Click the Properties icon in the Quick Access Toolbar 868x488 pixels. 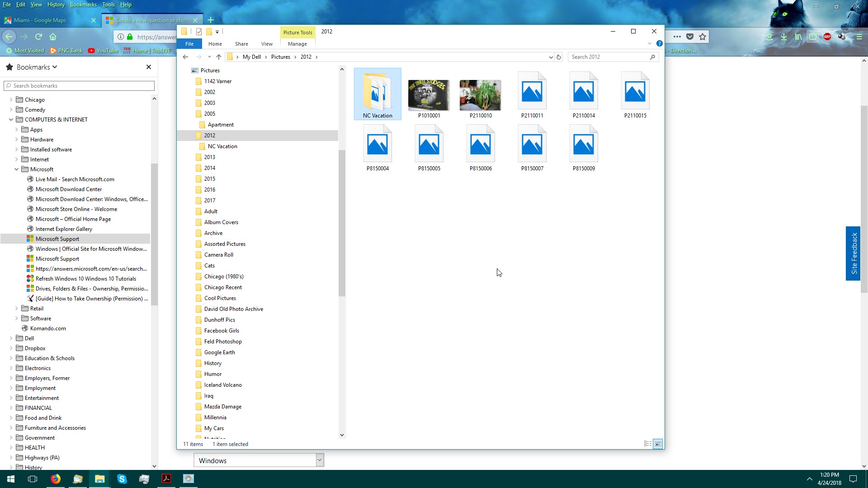click(199, 32)
